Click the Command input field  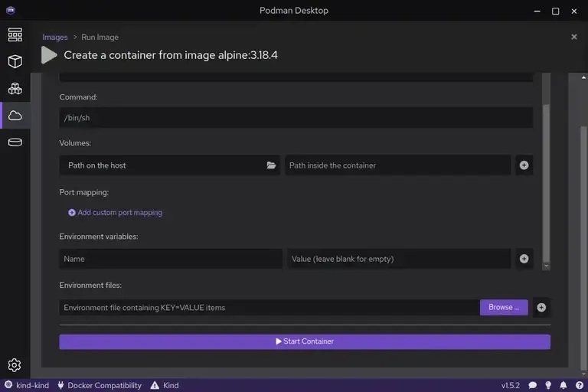[x=296, y=118]
